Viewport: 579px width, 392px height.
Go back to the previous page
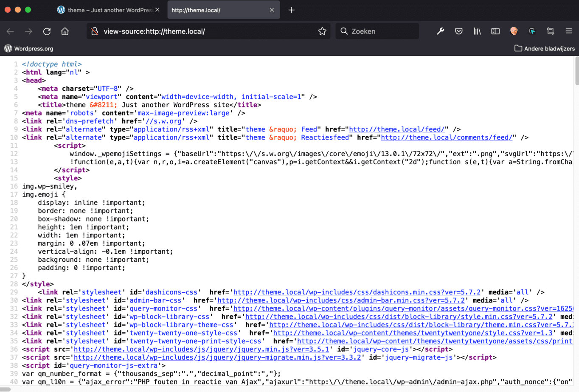[x=10, y=31]
